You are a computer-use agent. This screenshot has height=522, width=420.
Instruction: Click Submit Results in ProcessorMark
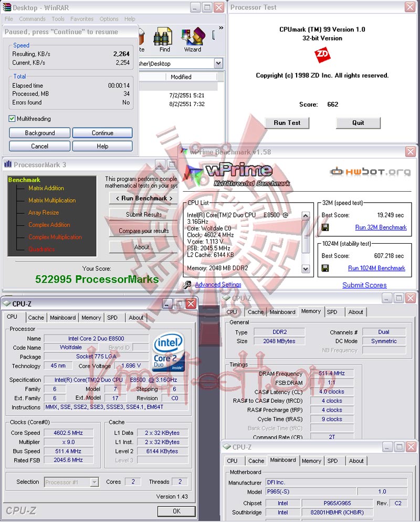click(144, 215)
